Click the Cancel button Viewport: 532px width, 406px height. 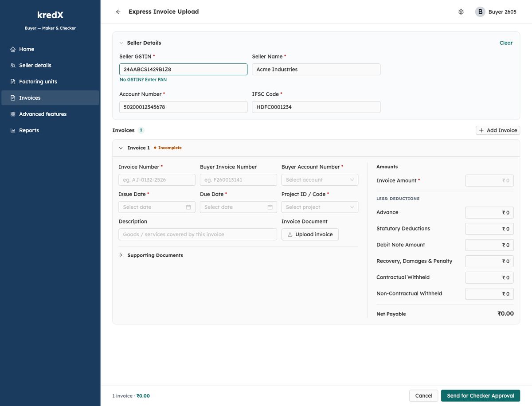423,396
